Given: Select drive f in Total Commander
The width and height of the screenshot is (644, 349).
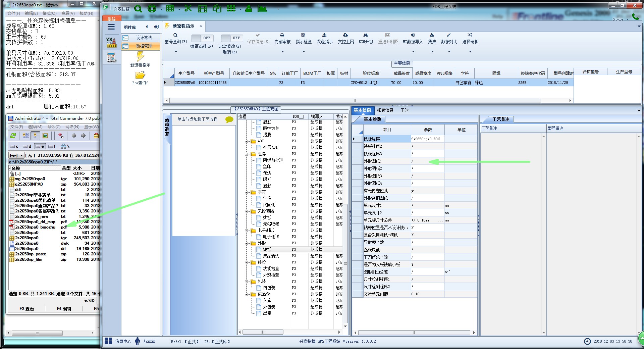Looking at the screenshot, I should [x=52, y=146].
